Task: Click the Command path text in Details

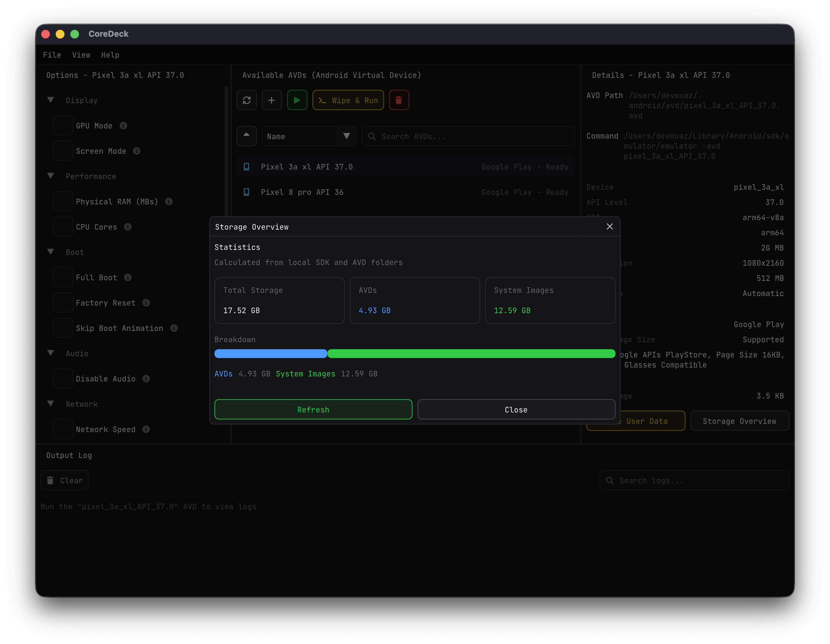Action: (x=706, y=146)
